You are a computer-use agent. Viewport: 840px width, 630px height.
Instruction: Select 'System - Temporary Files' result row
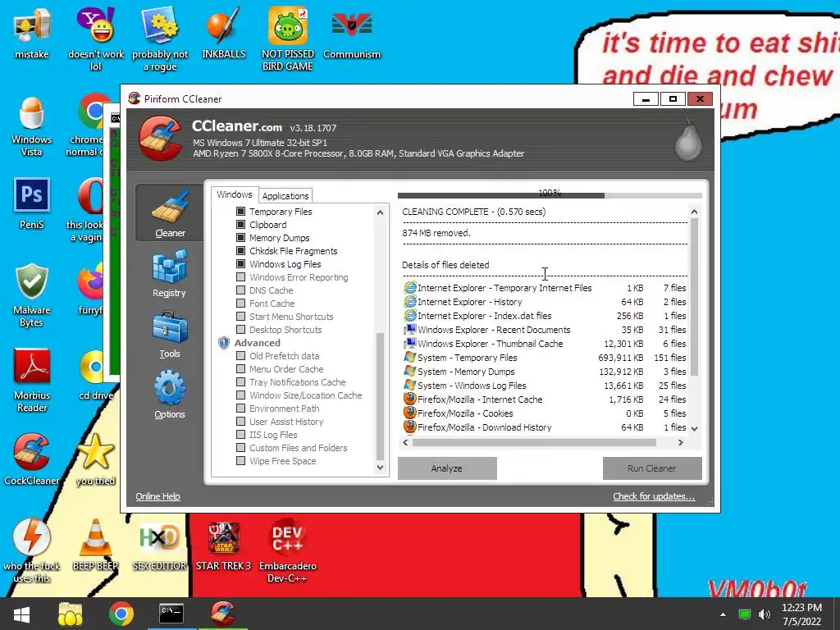pos(545,358)
